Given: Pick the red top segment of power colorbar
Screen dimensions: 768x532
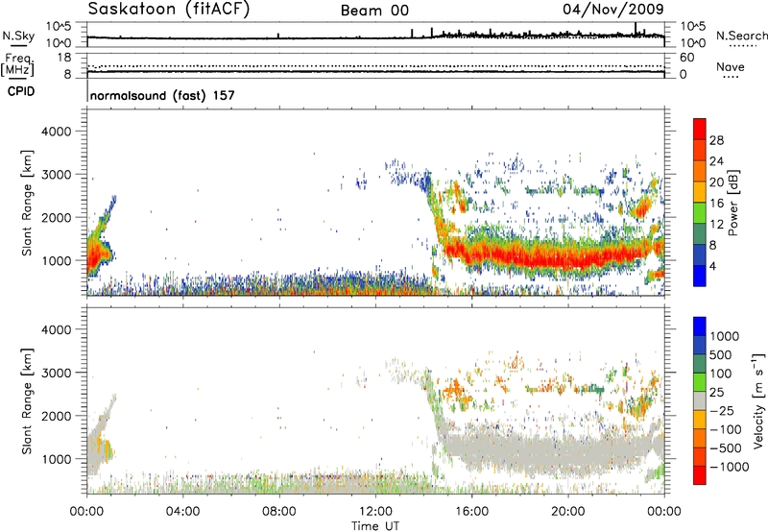Looking at the screenshot, I should (700, 129).
